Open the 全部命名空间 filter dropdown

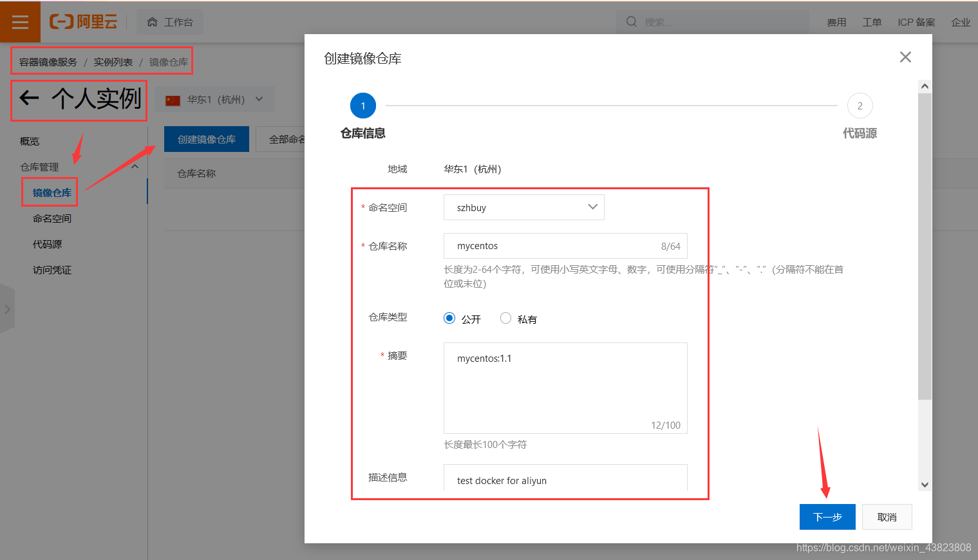(281, 139)
